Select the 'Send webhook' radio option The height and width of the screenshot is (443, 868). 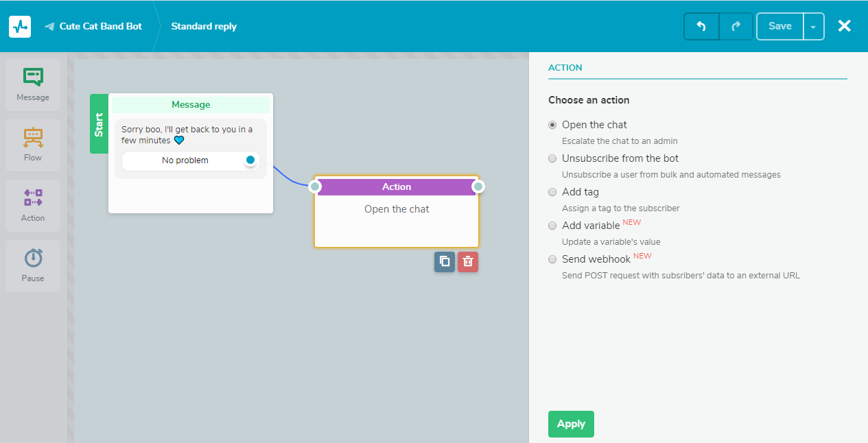552,259
